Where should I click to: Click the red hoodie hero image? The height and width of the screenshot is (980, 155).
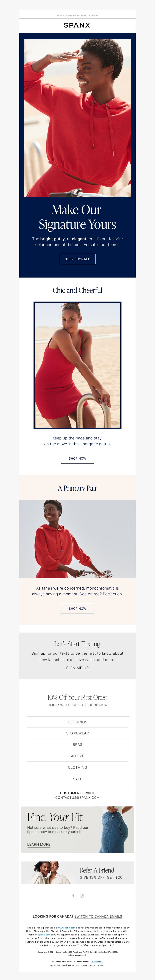pyautogui.click(x=77, y=118)
